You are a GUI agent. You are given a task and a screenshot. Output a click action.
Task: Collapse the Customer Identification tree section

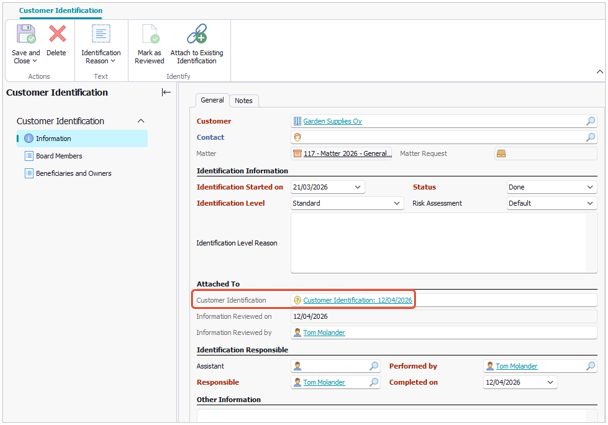click(x=141, y=121)
